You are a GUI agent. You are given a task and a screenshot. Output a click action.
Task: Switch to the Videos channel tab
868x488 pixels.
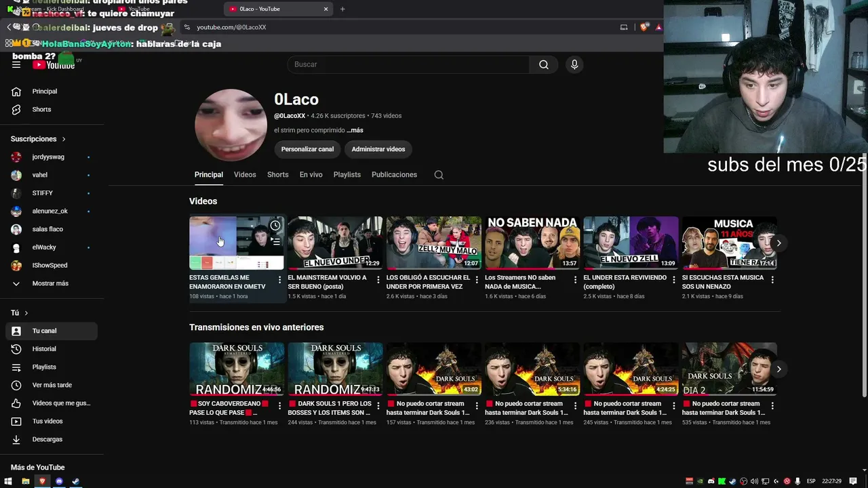(x=245, y=175)
